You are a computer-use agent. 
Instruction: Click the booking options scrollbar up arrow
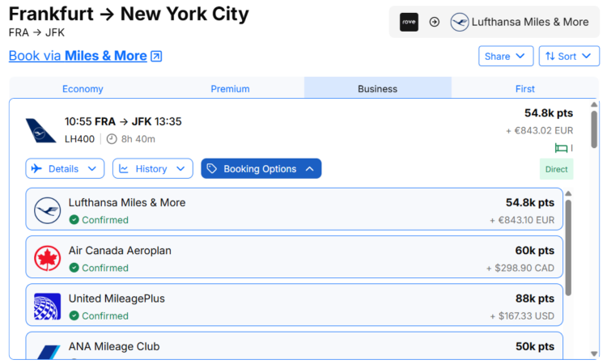(568, 193)
